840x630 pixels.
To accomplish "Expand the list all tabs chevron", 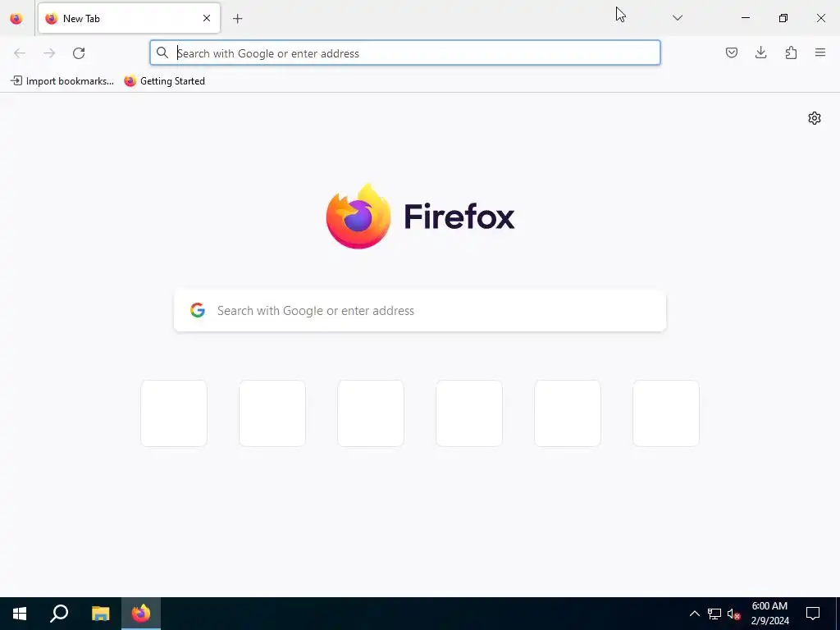I will point(677,18).
